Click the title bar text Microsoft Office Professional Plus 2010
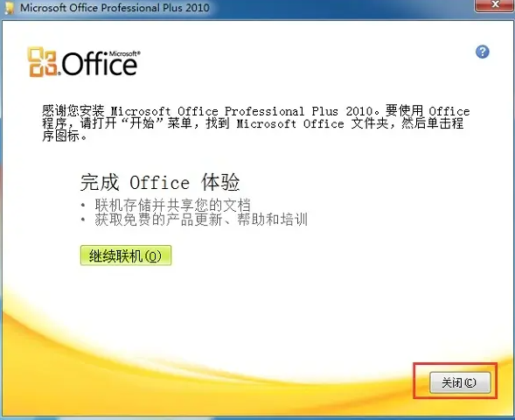The height and width of the screenshot is (420, 515). (x=115, y=8)
